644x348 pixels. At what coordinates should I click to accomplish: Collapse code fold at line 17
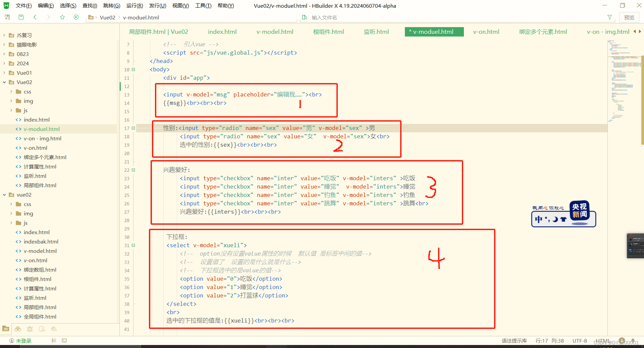(x=133, y=128)
